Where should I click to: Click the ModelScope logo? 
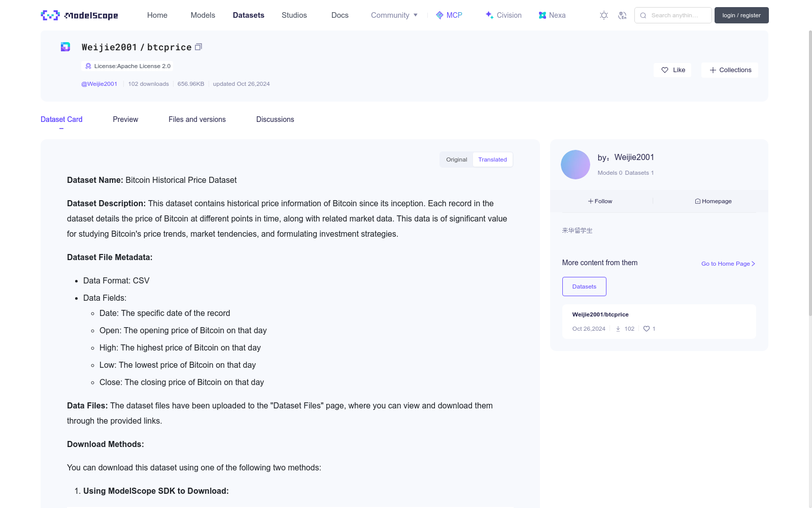click(x=80, y=15)
